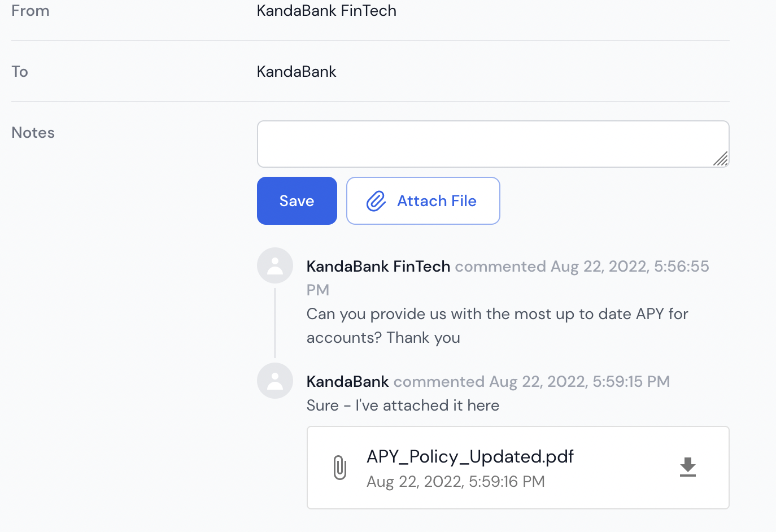Click the From value KandaBank FinTech
776x532 pixels.
tap(326, 11)
